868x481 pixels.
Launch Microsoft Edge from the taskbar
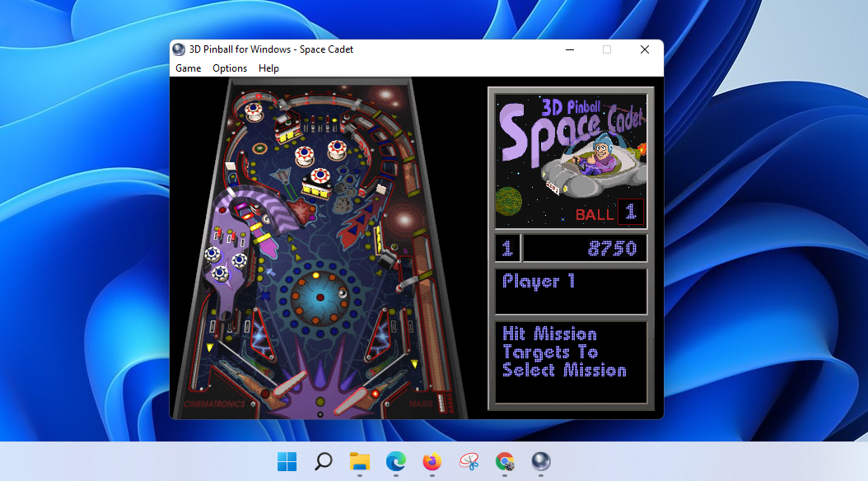tap(396, 461)
